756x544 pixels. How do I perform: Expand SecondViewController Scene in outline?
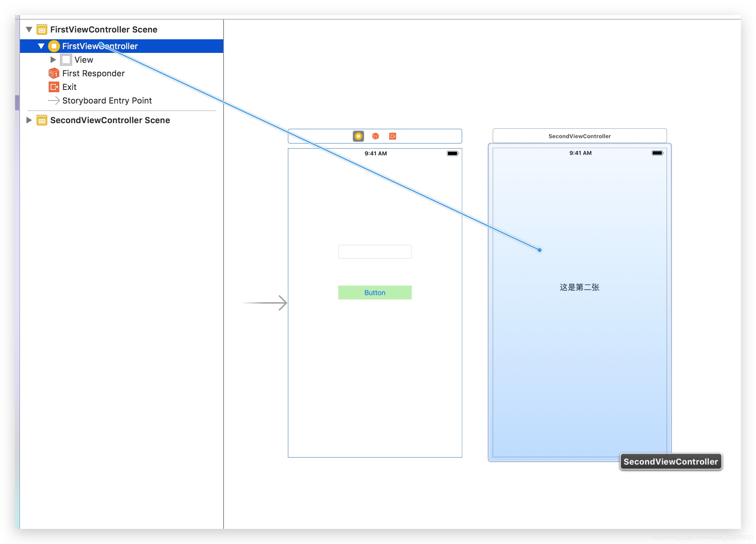[29, 120]
